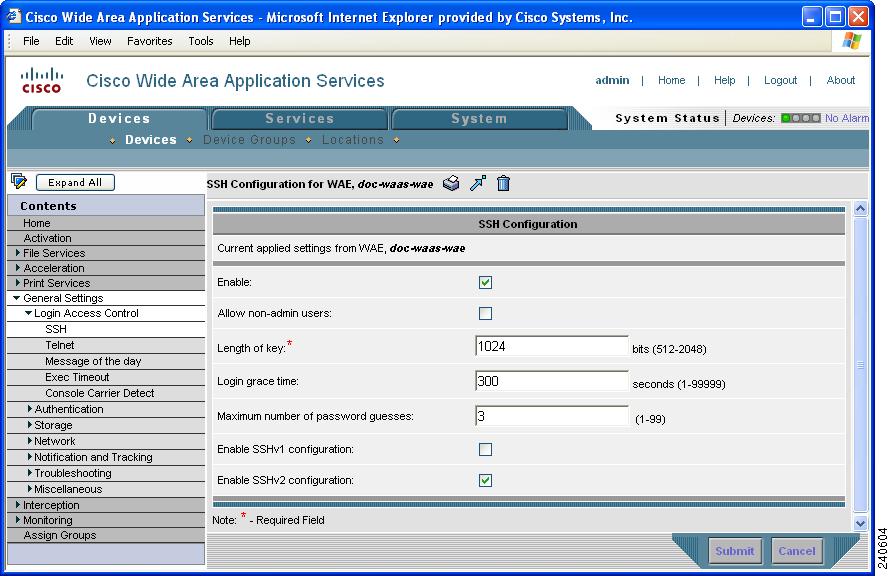Expand the Storage tree node
890x576 pixels.
30,424
